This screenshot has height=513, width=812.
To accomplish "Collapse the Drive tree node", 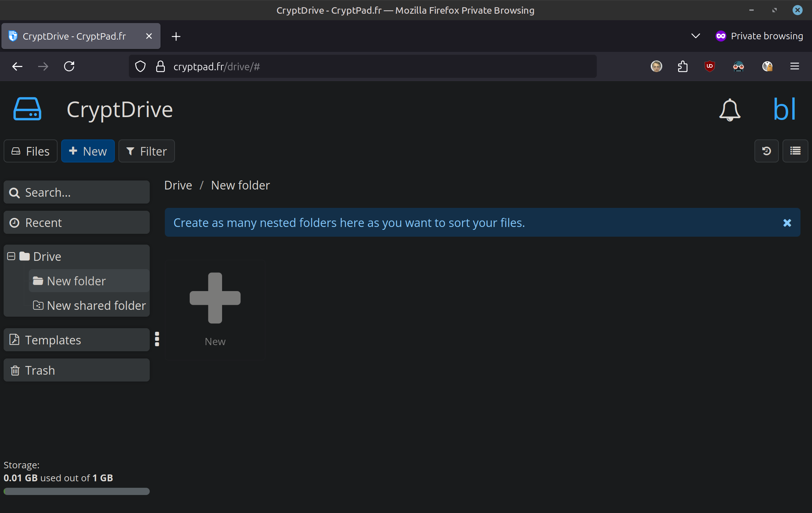I will point(11,256).
